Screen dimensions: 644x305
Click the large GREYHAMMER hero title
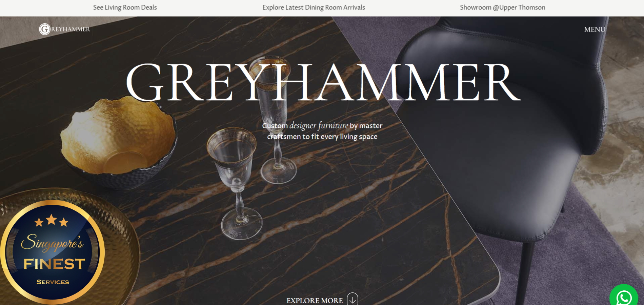[x=323, y=82]
